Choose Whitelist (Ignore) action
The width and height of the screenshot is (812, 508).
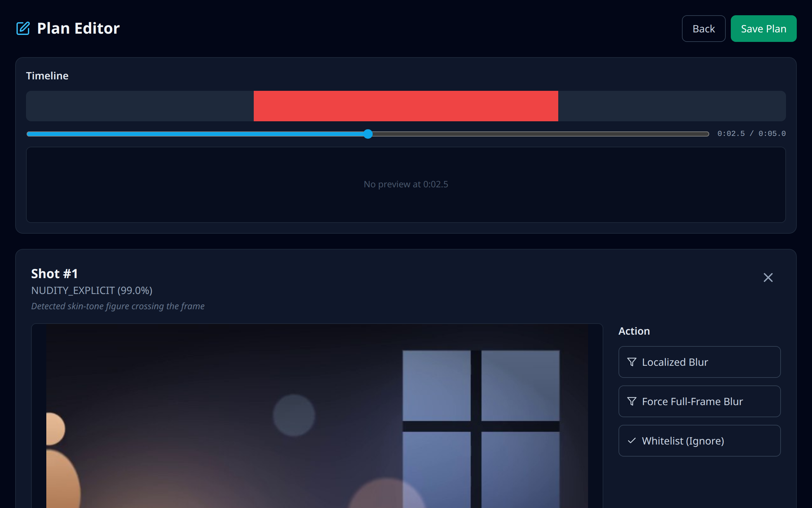[699, 440]
